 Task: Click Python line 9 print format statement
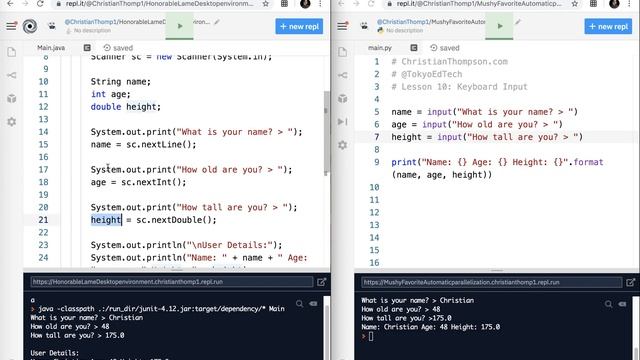497,168
